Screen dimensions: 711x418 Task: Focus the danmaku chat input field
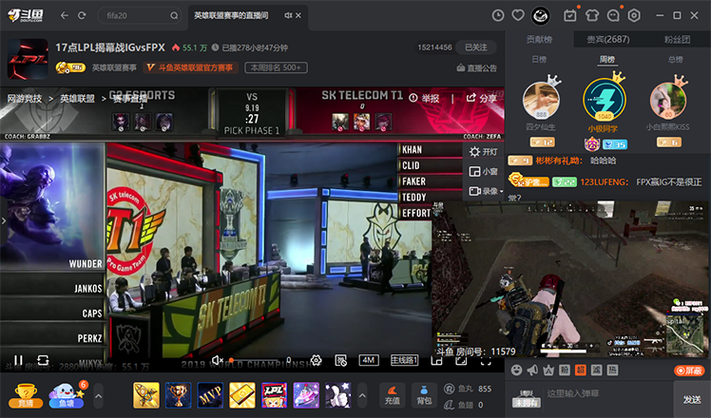[x=608, y=394]
